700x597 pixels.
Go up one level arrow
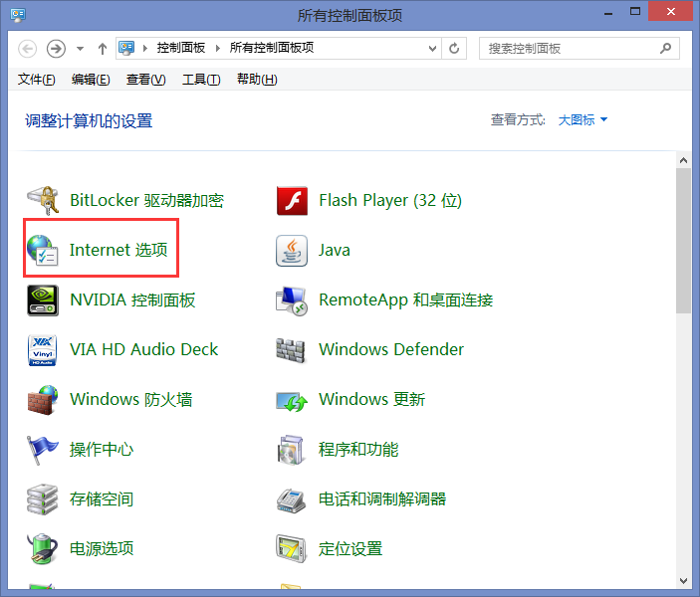click(103, 48)
